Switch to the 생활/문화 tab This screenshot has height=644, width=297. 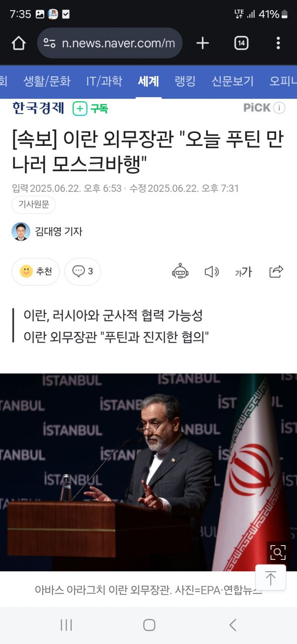[x=47, y=81]
